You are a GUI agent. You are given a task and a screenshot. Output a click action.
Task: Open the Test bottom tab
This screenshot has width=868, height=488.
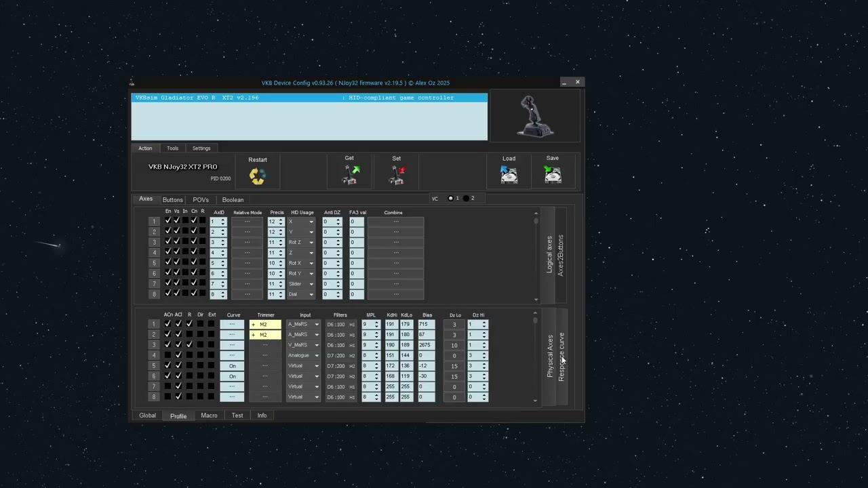[237, 415]
